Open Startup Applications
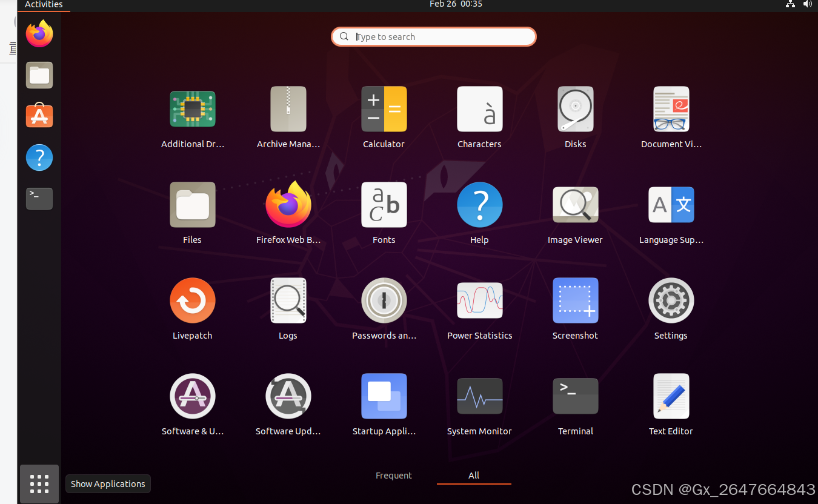 coord(384,396)
